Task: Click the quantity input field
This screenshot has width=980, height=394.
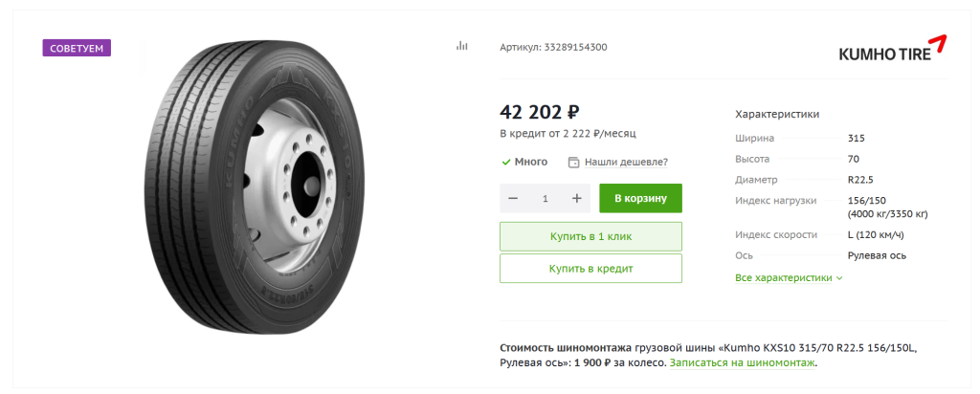Action: [x=546, y=198]
